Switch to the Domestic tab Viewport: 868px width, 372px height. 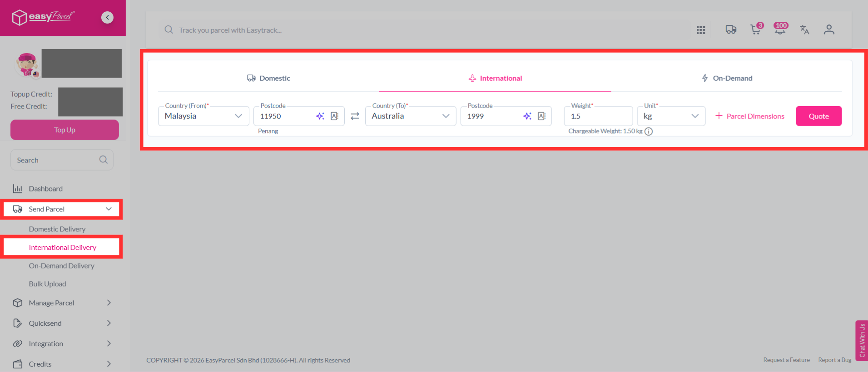[x=268, y=78]
